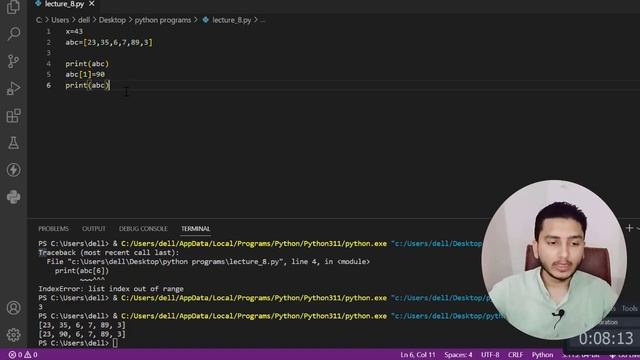Screen dimensions: 640x360
Task: Click the Users breadcrumb segment
Action: click(60, 20)
